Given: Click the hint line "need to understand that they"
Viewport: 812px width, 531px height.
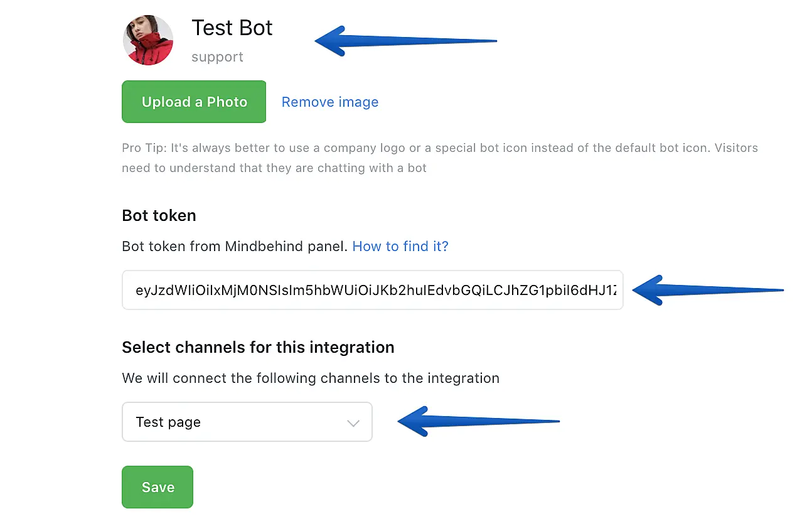Looking at the screenshot, I should click(x=274, y=168).
